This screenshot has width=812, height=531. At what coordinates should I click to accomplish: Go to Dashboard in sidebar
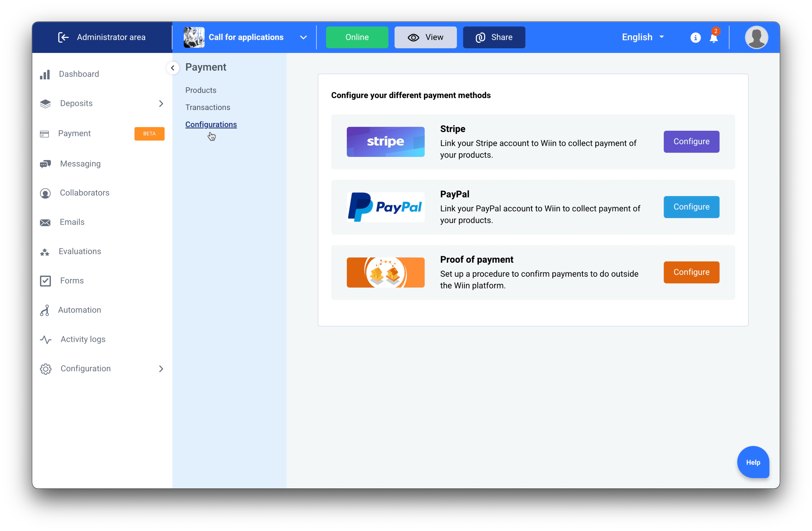(x=79, y=74)
